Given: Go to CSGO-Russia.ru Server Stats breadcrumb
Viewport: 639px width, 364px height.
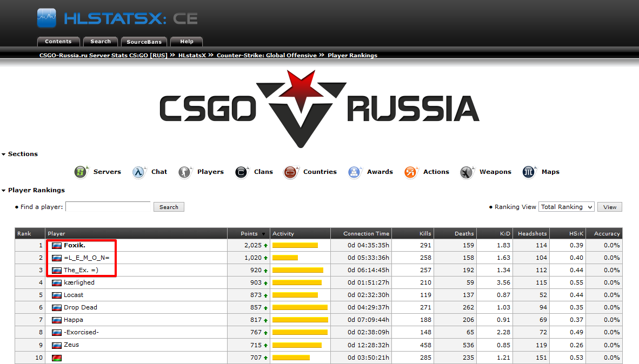Looking at the screenshot, I should [x=103, y=56].
